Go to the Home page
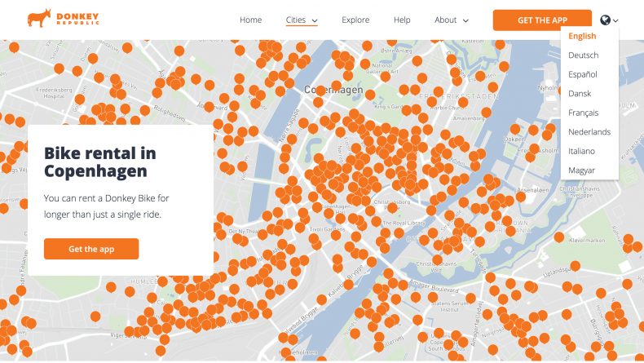The image size is (644, 363). pyautogui.click(x=250, y=20)
